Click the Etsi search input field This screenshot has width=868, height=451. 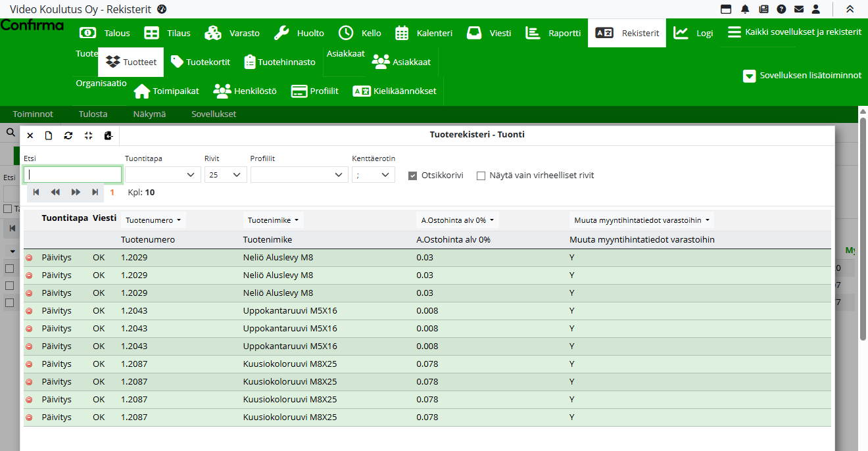click(x=73, y=175)
